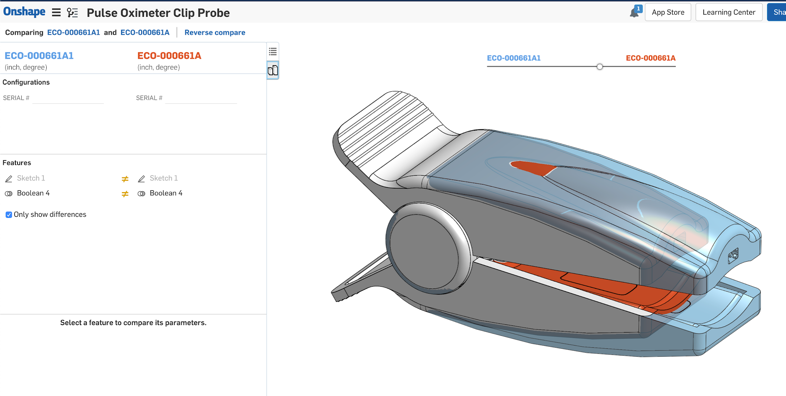Click the right SERIAL # input field
The width and height of the screenshot is (786, 396).
tap(201, 98)
